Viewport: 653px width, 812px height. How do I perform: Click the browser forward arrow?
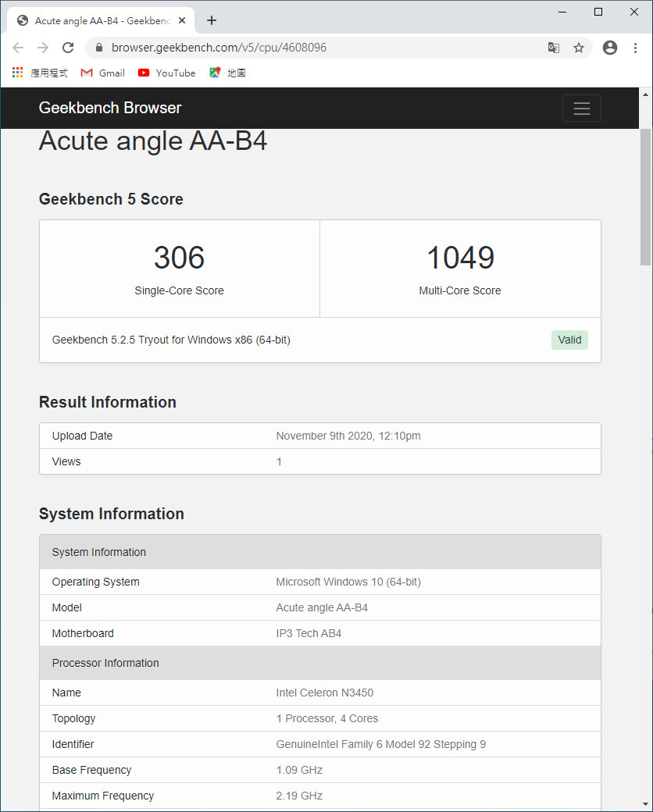point(43,48)
